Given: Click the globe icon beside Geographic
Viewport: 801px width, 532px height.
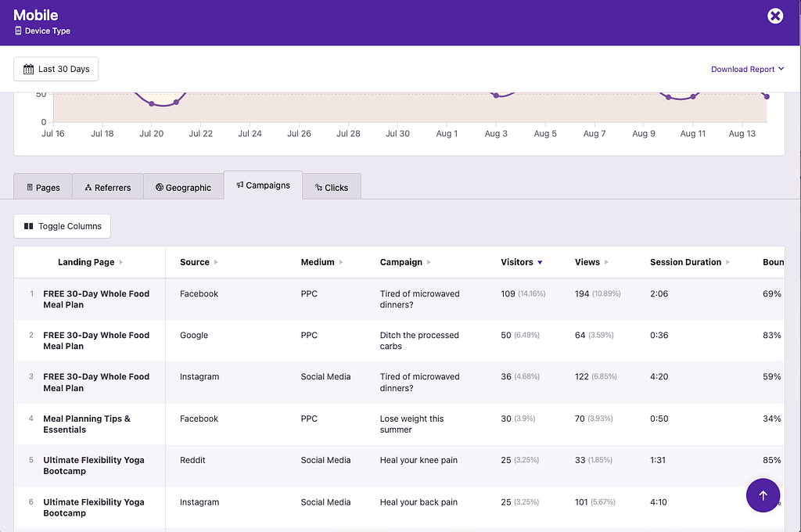Looking at the screenshot, I should coord(160,187).
